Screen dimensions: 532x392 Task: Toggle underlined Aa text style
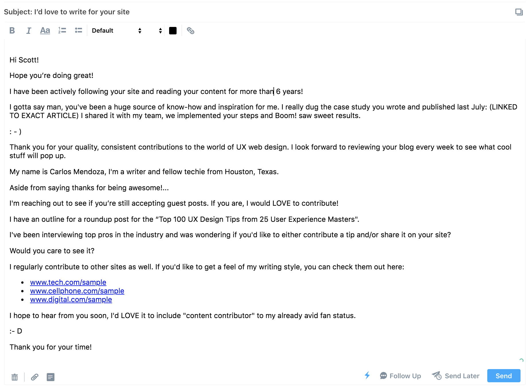coord(45,31)
